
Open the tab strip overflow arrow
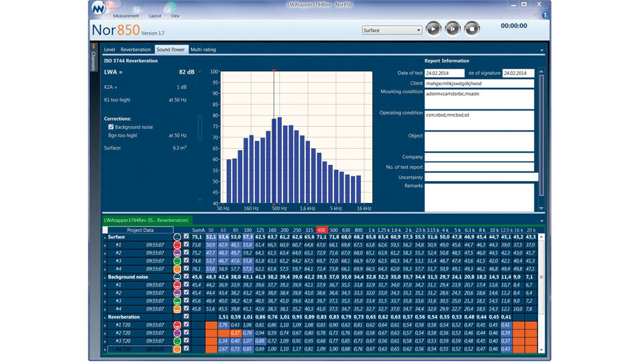coord(542,50)
